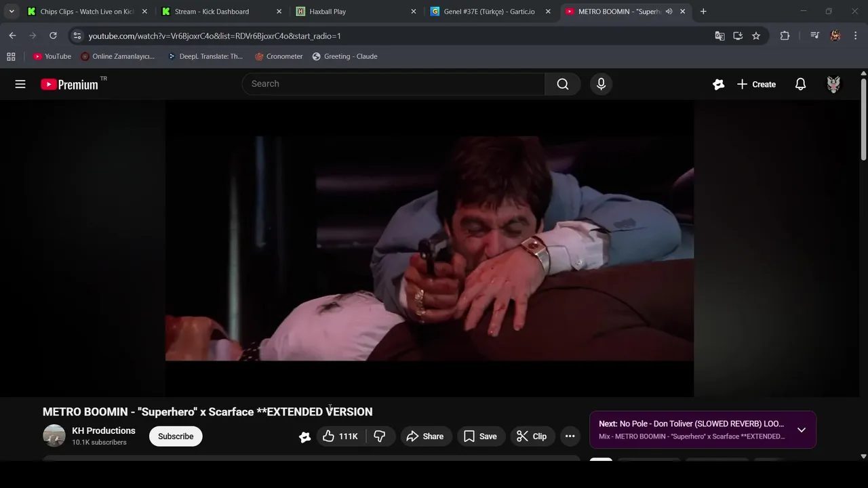Open Chrome three-dot menu
Image resolution: width=868 pixels, height=488 pixels.
click(855, 36)
